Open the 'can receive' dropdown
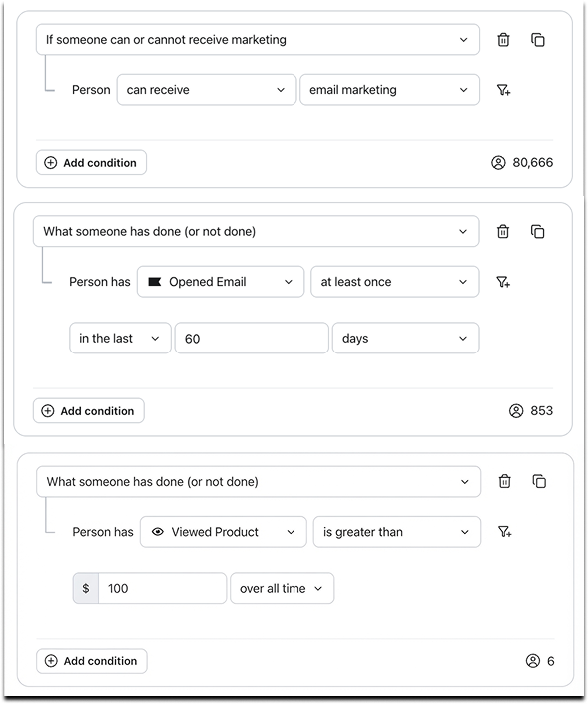 (x=207, y=90)
